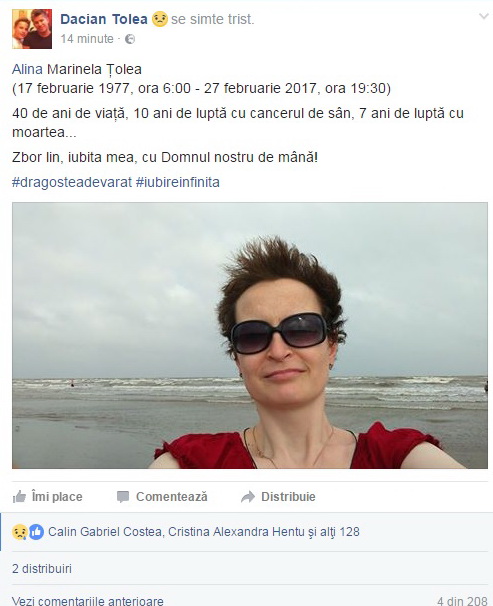Open the tagged Alina profile link
This screenshot has height=606, width=493.
[27, 69]
